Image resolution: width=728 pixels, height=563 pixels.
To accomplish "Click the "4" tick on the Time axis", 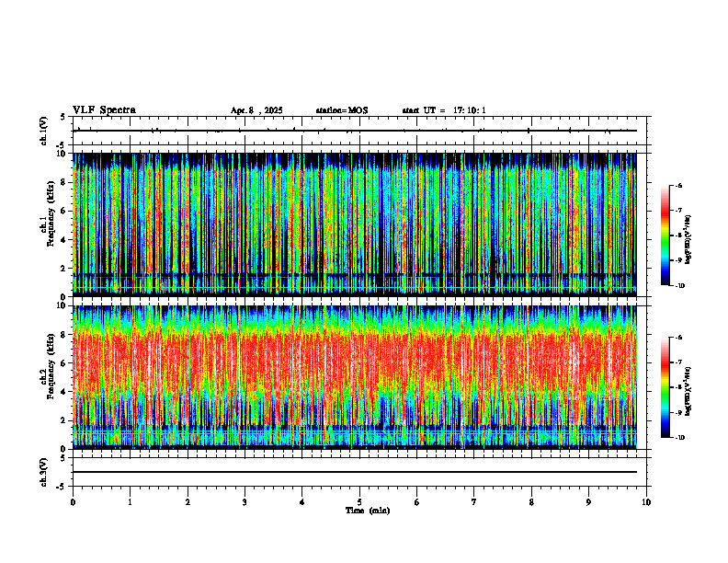I will coord(302,502).
